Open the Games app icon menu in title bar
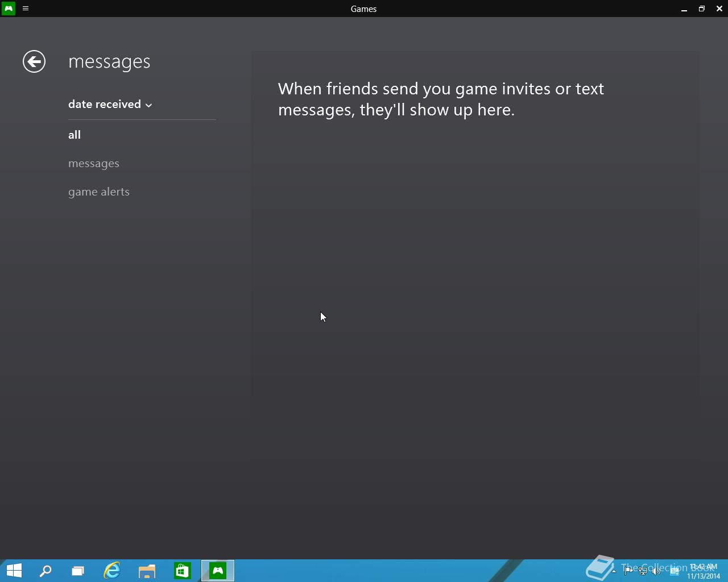 [9, 9]
